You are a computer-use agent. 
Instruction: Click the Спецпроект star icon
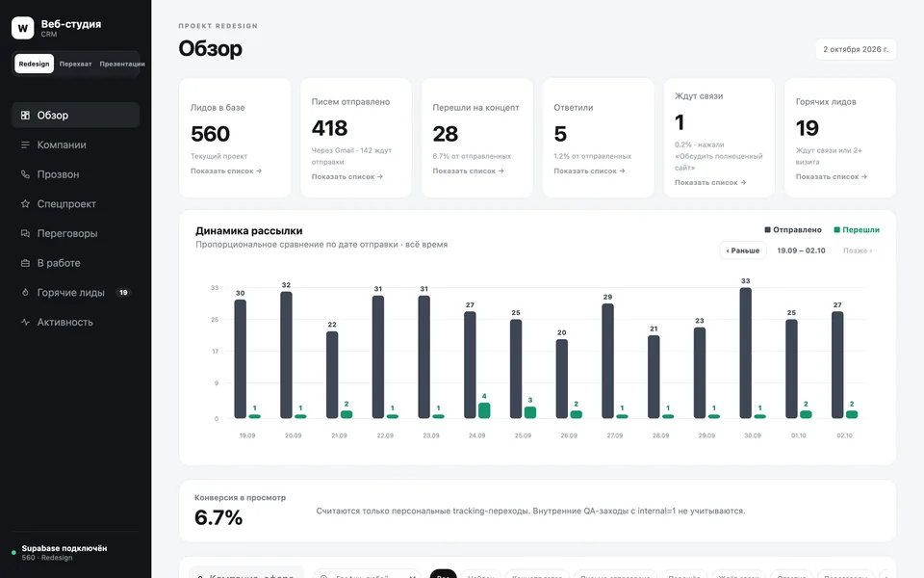(x=25, y=203)
